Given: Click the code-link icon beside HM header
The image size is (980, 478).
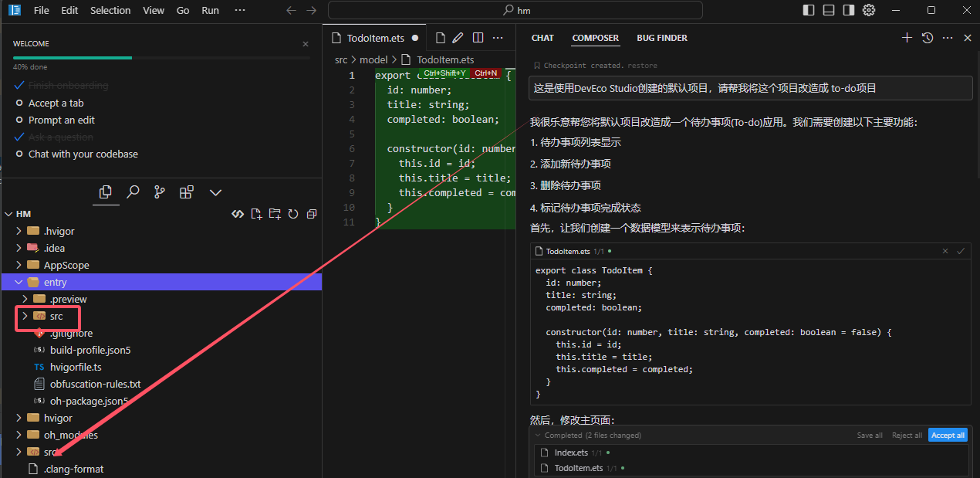Looking at the screenshot, I should pos(238,214).
